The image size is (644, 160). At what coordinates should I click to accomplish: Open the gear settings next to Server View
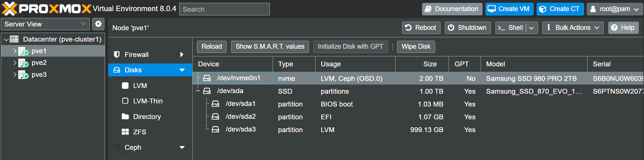(98, 24)
